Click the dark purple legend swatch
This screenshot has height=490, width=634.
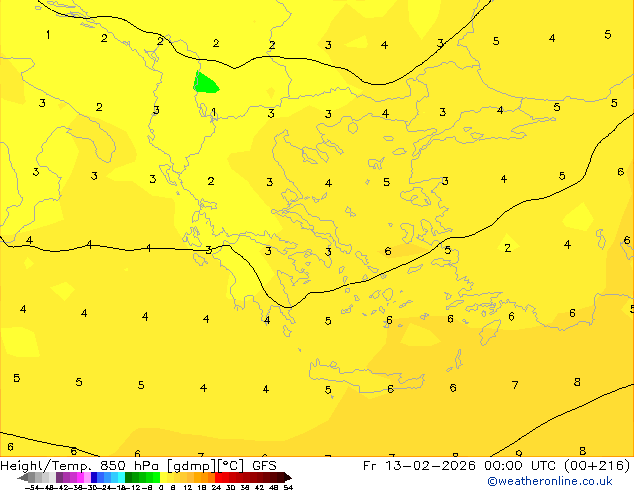coord(59,477)
